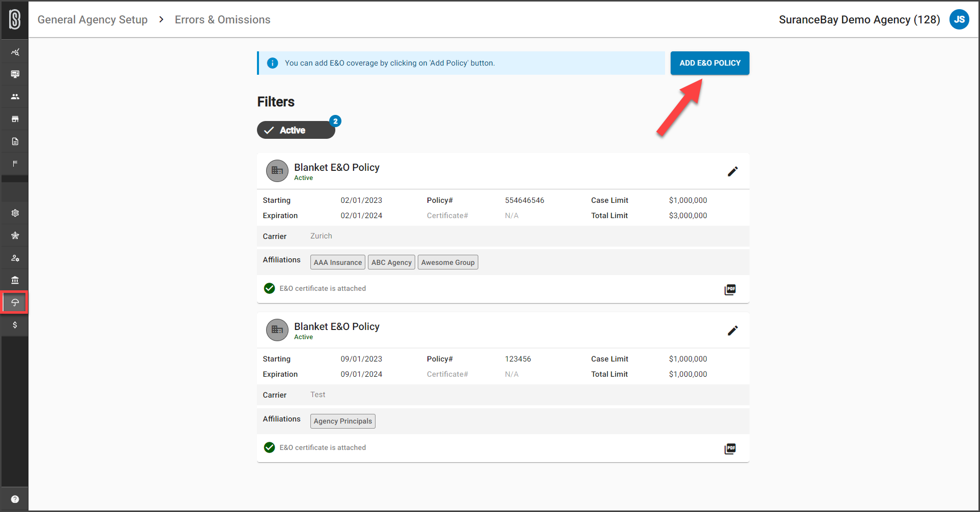Click expiration date 02/01/2024
Image resolution: width=980 pixels, height=512 pixels.
361,216
